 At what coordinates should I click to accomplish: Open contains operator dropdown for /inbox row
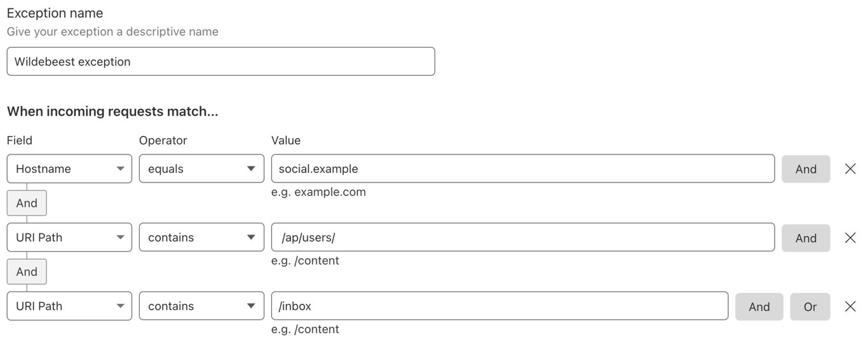(201, 306)
